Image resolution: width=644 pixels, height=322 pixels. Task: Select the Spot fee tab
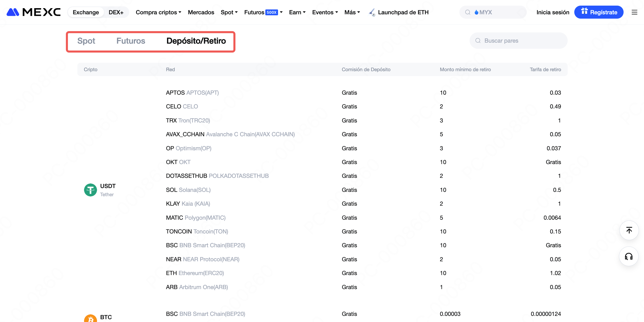(86, 41)
